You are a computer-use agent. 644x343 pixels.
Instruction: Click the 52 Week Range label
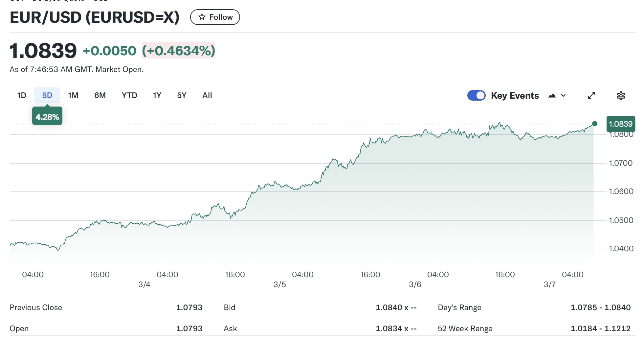pos(465,329)
